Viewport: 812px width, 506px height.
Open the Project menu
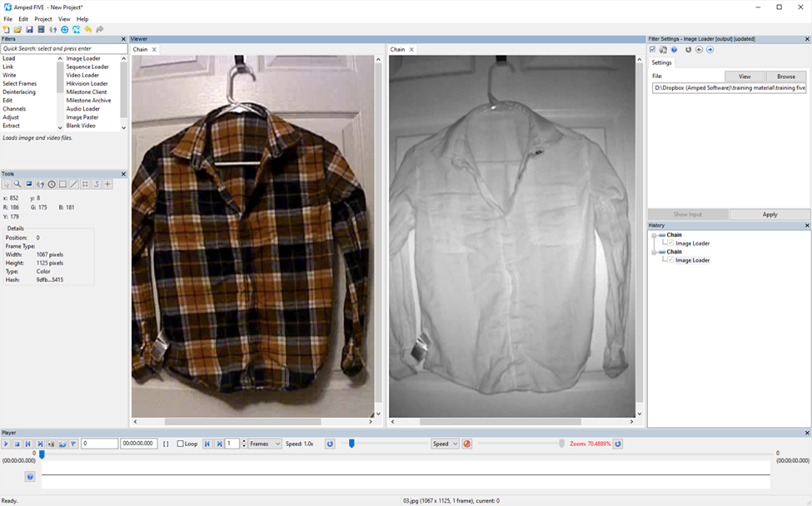coord(43,18)
